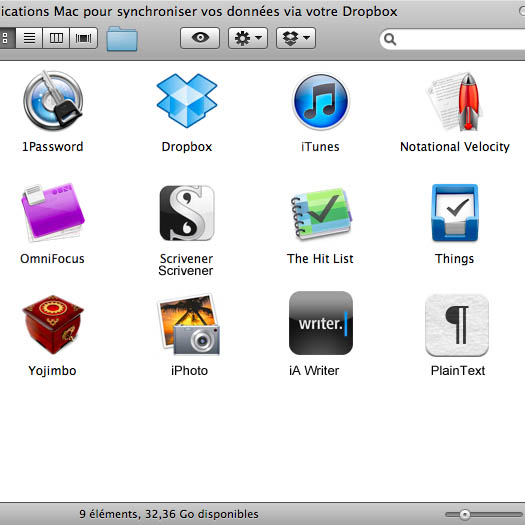Click the window title mentioning Dropbox
The image size is (525, 525).
(x=199, y=11)
